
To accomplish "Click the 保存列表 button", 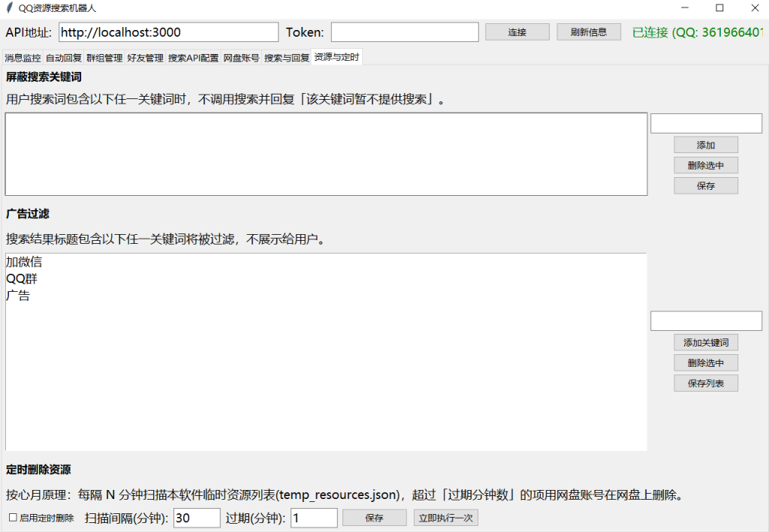I will tap(706, 383).
